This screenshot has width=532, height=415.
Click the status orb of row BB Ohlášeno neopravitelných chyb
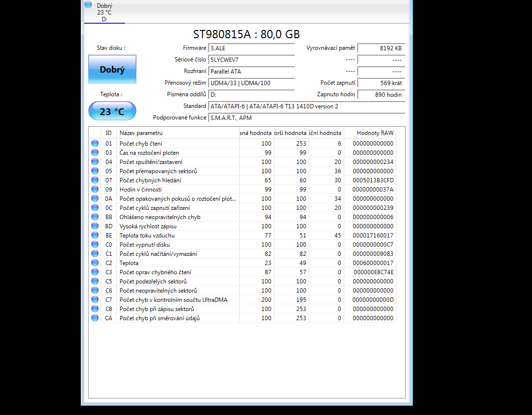pos(95,217)
